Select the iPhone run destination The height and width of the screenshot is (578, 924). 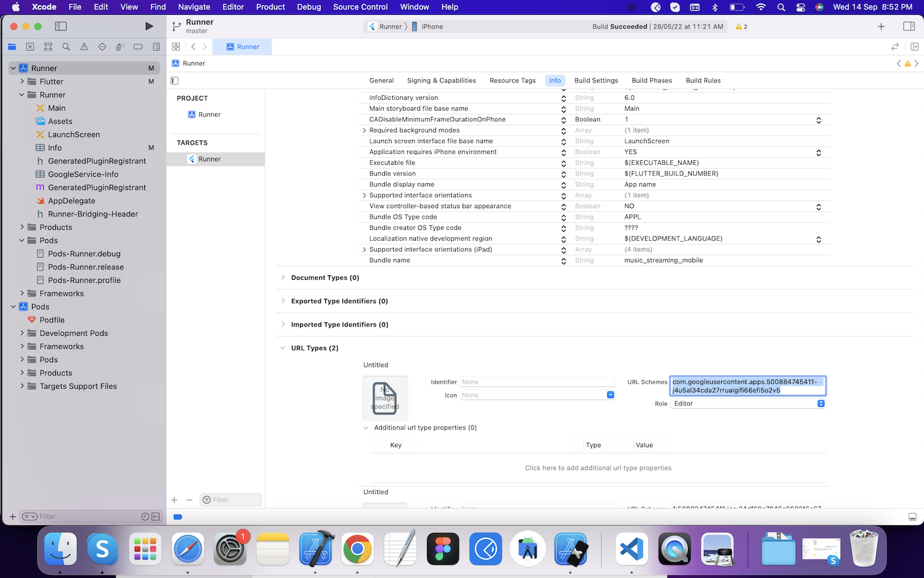[427, 26]
